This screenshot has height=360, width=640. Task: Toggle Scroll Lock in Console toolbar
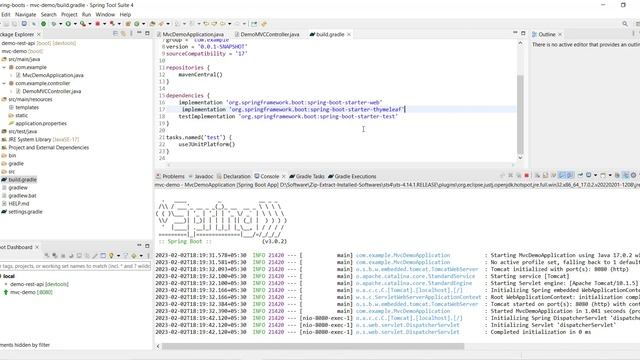tap(546, 176)
